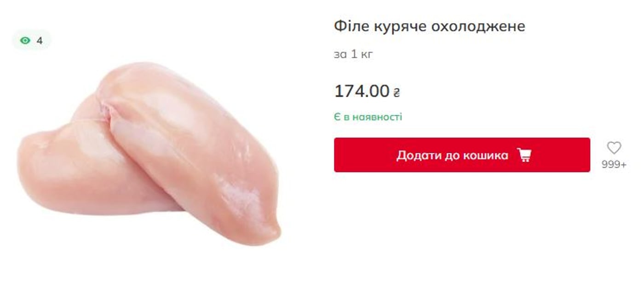Click the green eye views icon
The width and height of the screenshot is (644, 283).
pyautogui.click(x=25, y=40)
